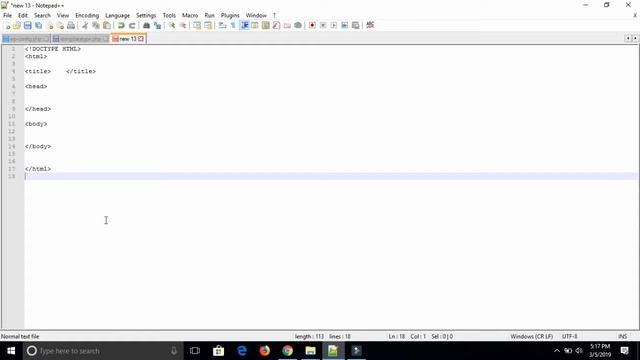Image resolution: width=640 pixels, height=360 pixels.
Task: Open the Macro menu
Action: 190,16
